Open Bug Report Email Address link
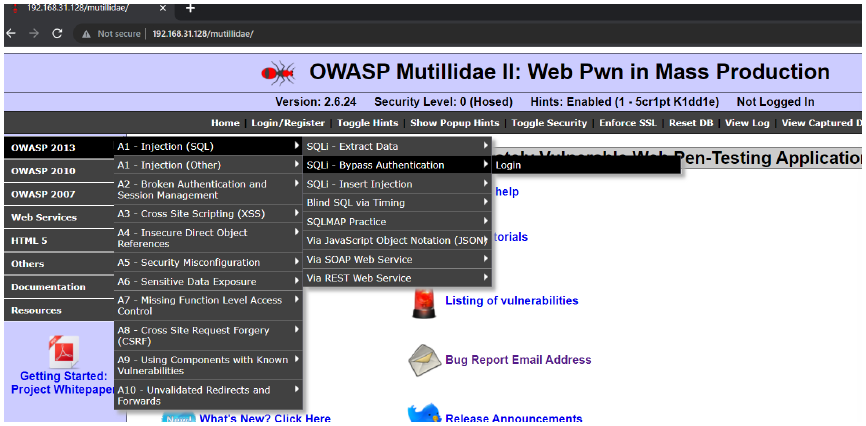The image size is (866, 426). coord(518,360)
